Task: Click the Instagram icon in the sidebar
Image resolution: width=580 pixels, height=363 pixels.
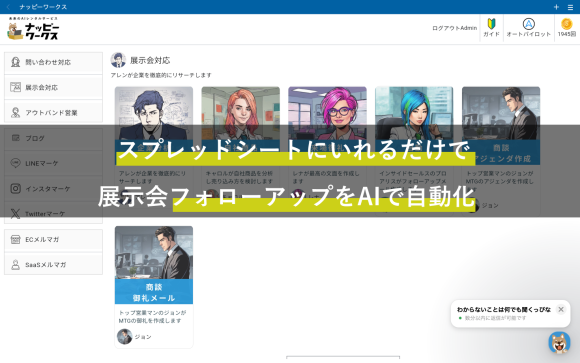Action: click(16, 188)
